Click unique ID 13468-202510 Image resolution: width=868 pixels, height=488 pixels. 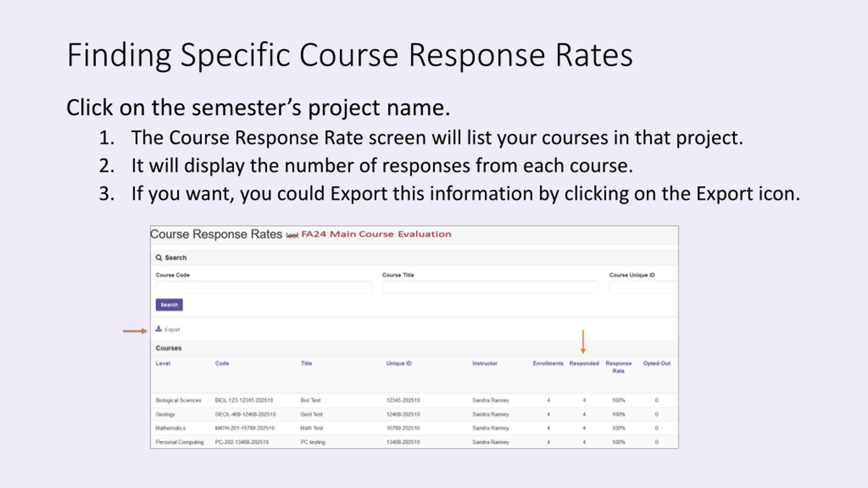click(403, 442)
